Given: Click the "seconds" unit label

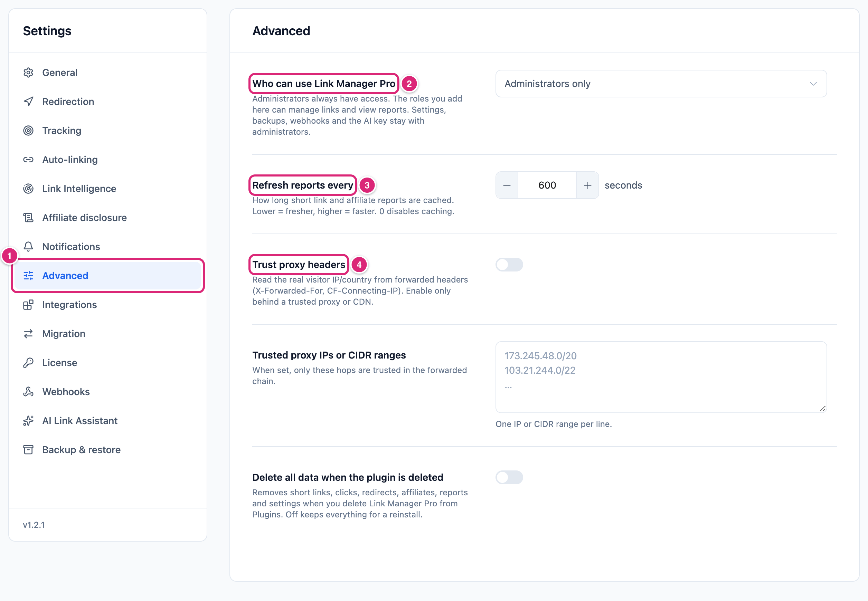Looking at the screenshot, I should pyautogui.click(x=623, y=185).
